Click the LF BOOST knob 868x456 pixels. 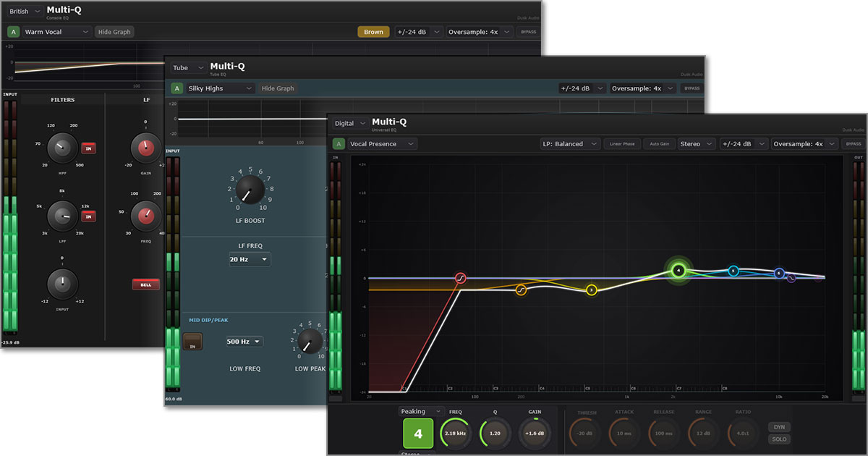click(246, 190)
